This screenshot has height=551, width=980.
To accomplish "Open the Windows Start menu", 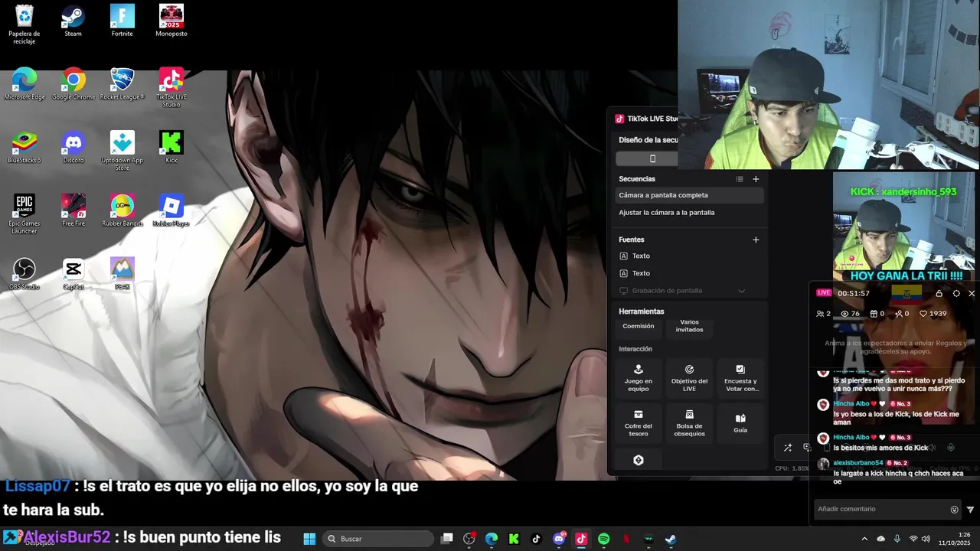I will pyautogui.click(x=309, y=539).
